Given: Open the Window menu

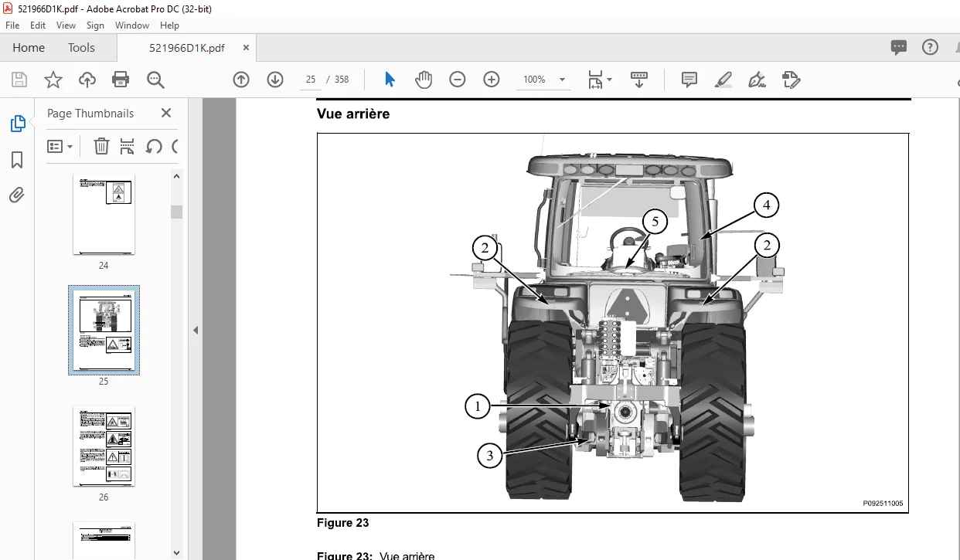Looking at the screenshot, I should pyautogui.click(x=132, y=25).
